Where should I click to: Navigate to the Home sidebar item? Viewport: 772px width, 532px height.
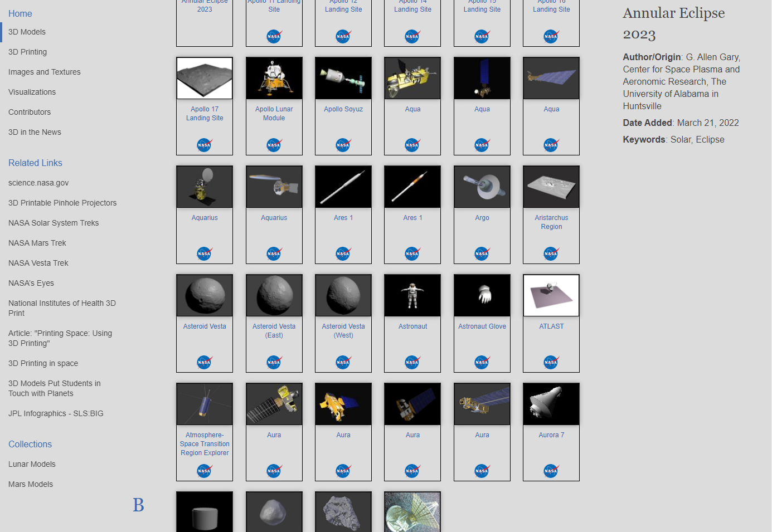pyautogui.click(x=20, y=13)
